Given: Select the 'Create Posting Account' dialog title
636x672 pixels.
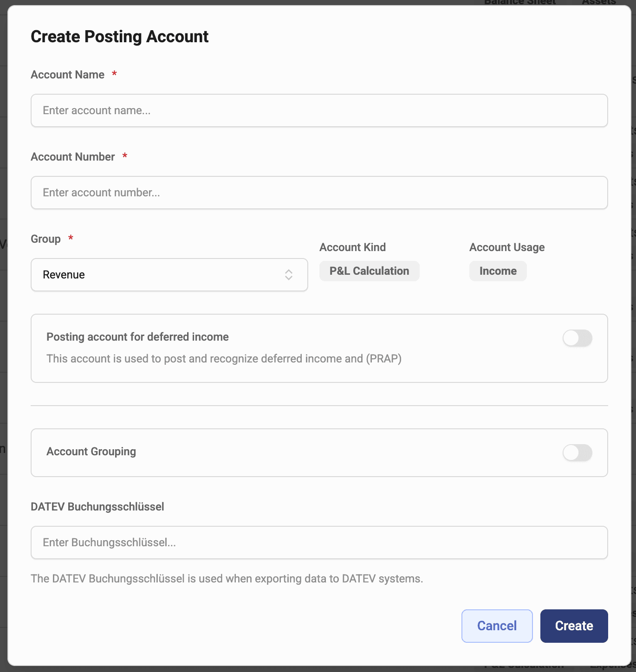Looking at the screenshot, I should 120,37.
